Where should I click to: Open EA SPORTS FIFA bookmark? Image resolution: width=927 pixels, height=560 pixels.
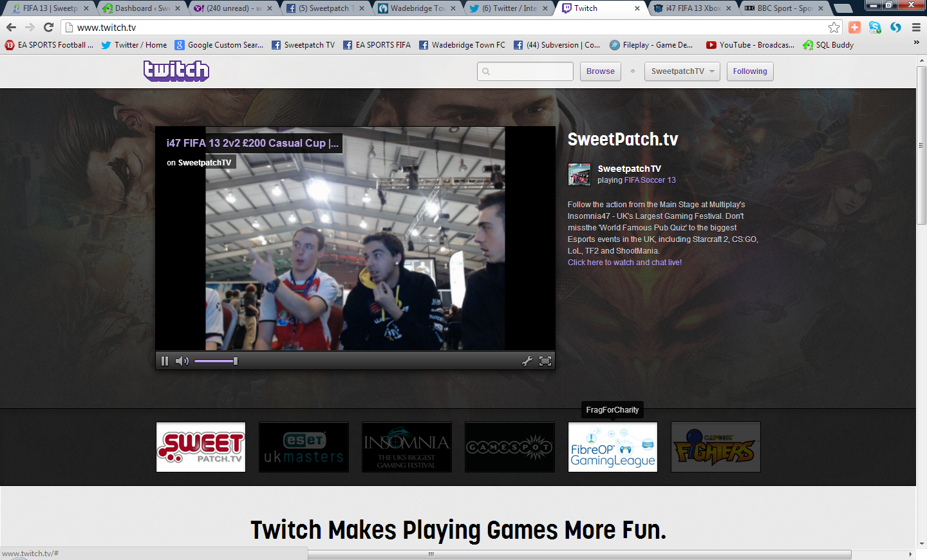tap(377, 45)
